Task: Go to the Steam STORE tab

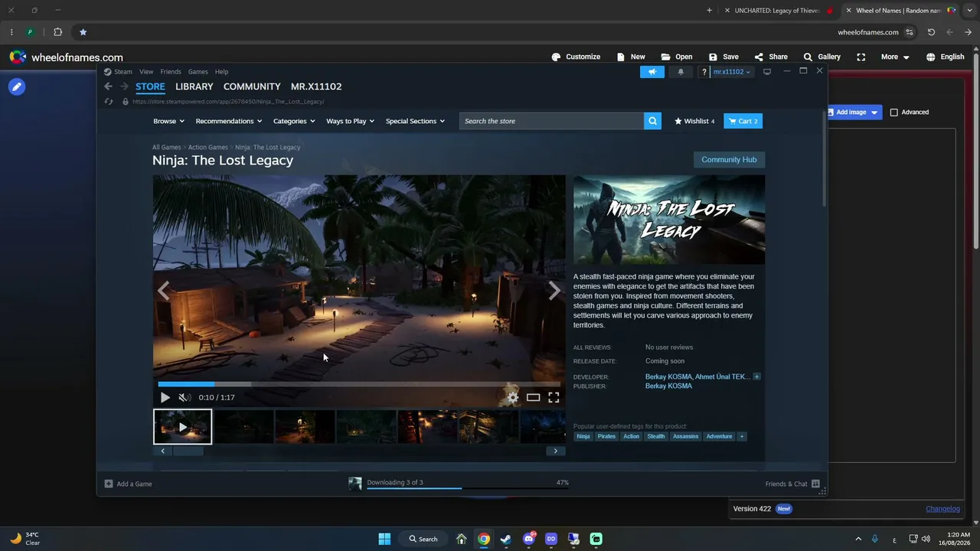Action: point(150,86)
